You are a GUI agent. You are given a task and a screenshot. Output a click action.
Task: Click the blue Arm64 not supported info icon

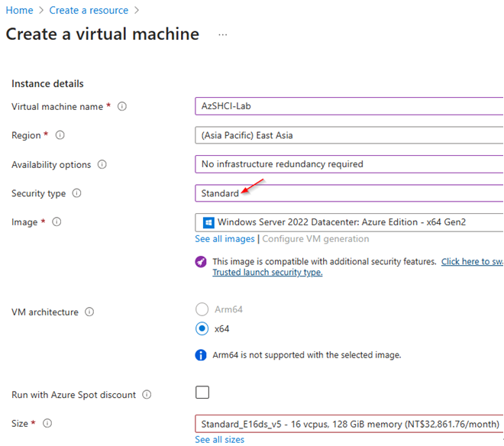(x=201, y=355)
